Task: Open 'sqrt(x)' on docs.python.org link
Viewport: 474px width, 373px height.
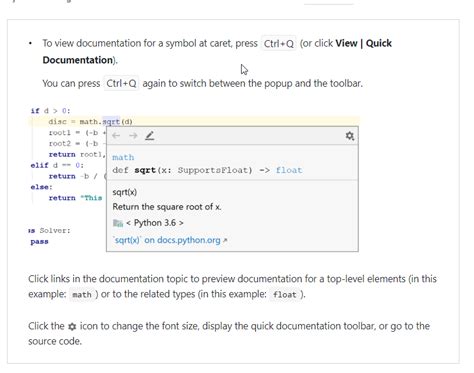Action: 167,240
